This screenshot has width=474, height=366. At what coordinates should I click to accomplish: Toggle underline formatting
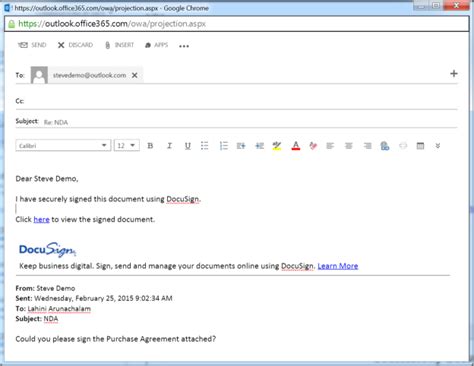pos(188,146)
